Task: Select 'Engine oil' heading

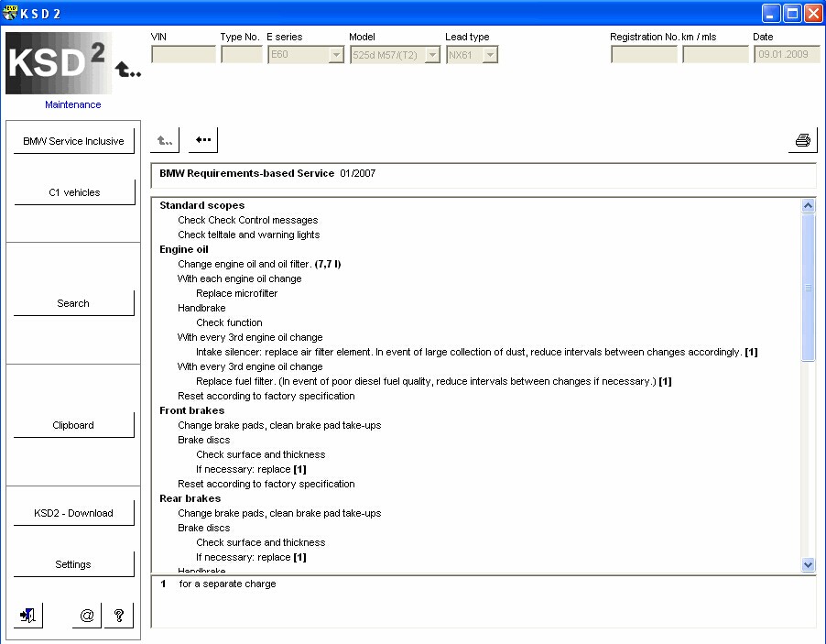Action: [x=184, y=249]
